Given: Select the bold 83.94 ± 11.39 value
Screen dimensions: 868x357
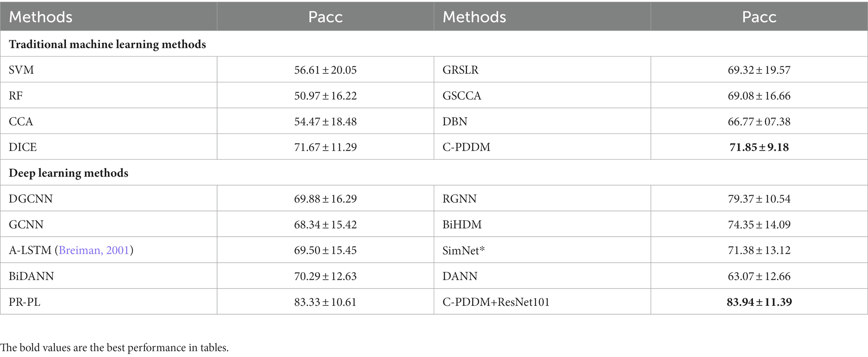Looking at the screenshot, I should [x=759, y=302].
